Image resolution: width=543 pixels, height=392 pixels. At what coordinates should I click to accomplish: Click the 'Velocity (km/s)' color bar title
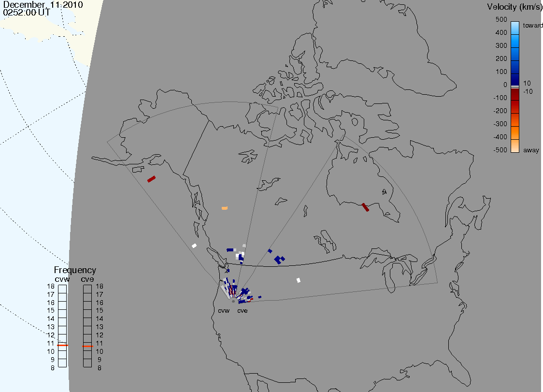pos(514,7)
